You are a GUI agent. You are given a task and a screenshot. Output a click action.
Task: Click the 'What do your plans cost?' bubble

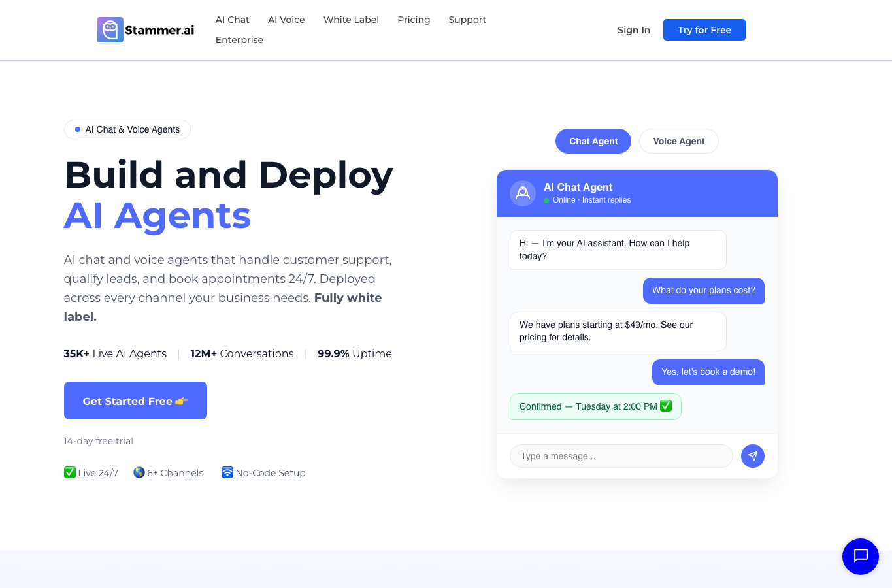coord(704,291)
